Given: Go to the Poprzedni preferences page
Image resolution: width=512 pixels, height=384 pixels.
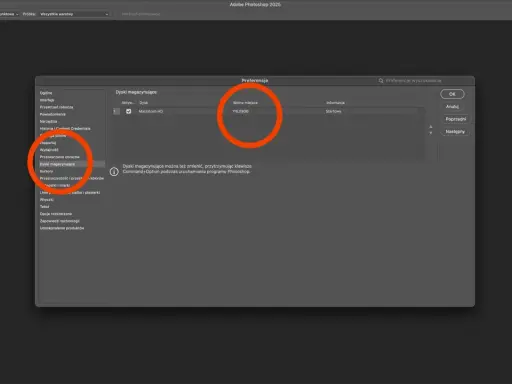Looking at the screenshot, I should pyautogui.click(x=455, y=119).
